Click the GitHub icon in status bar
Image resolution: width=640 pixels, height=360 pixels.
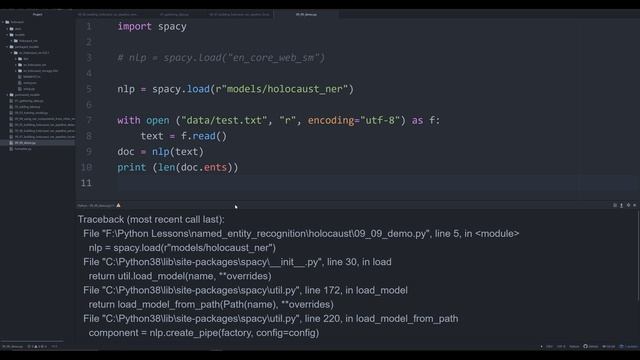click(x=586, y=346)
